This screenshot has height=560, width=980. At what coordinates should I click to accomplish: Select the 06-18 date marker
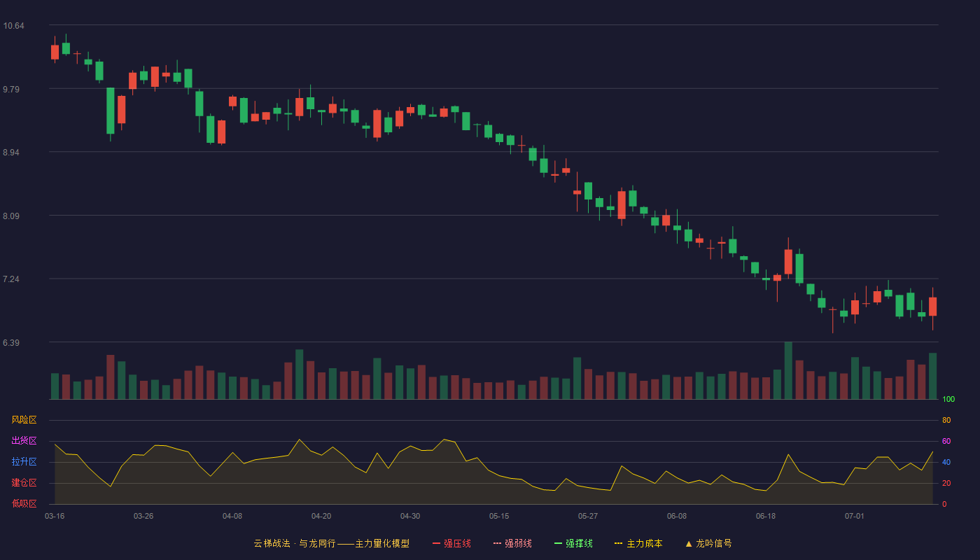(x=766, y=516)
